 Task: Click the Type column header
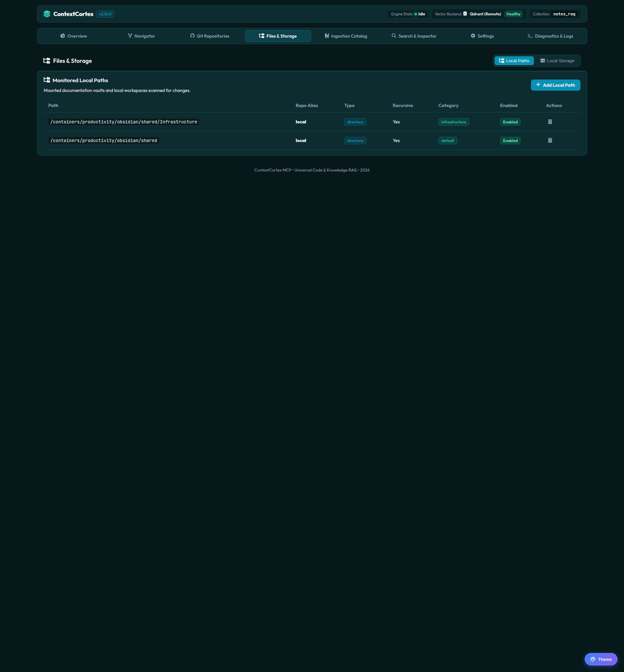350,106
